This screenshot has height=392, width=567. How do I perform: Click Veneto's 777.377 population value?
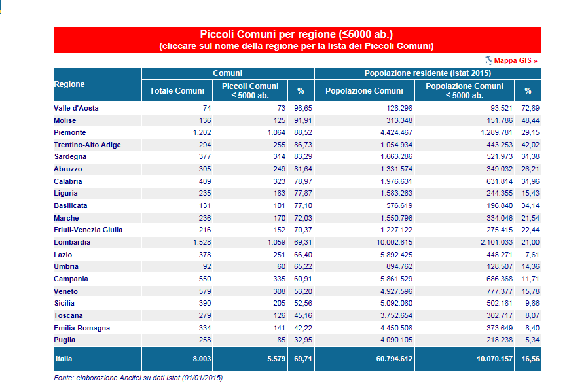500,291
